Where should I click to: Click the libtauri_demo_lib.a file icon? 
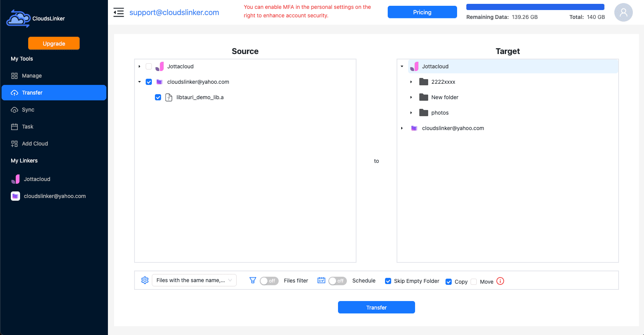pyautogui.click(x=169, y=97)
